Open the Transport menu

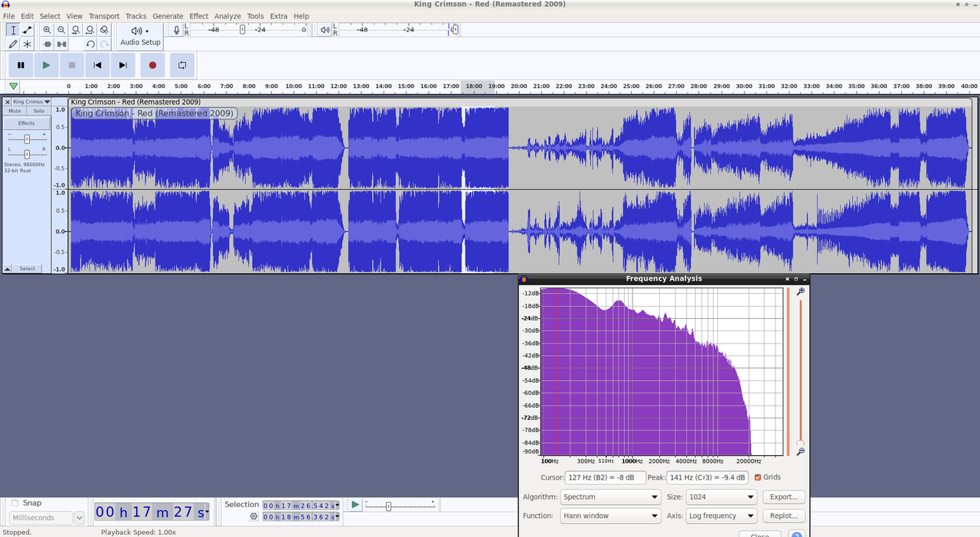tap(104, 16)
